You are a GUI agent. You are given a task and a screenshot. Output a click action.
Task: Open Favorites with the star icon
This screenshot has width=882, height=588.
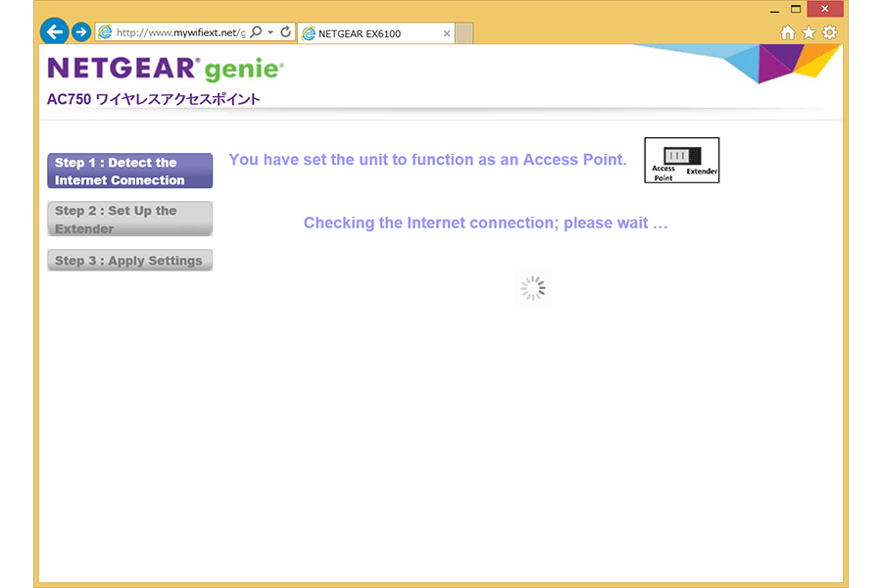(x=808, y=33)
